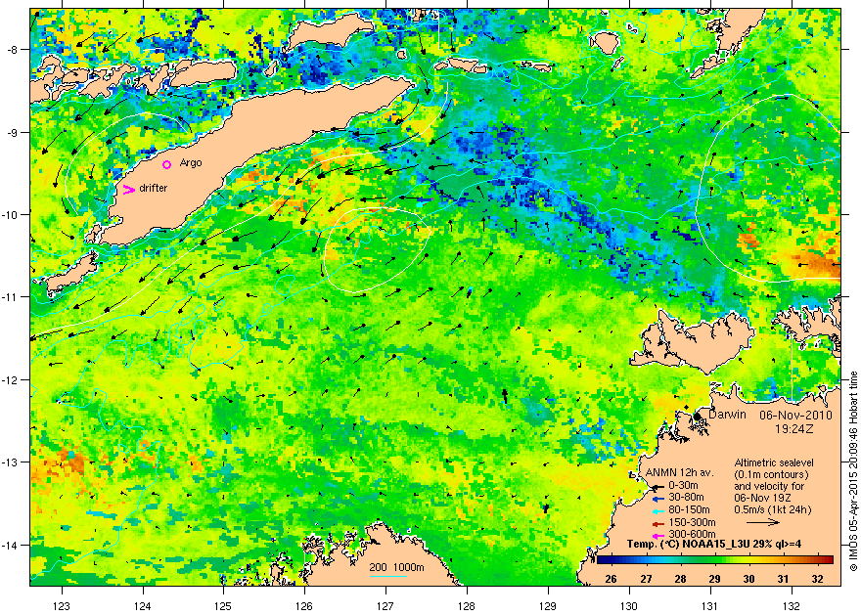
Task: Click the '32' color bar tick label
Action: point(818,579)
